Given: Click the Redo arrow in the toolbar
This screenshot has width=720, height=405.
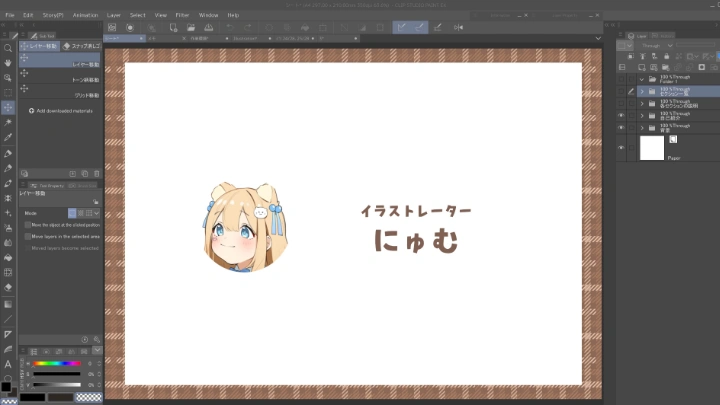Looking at the screenshot, I should coord(248,28).
